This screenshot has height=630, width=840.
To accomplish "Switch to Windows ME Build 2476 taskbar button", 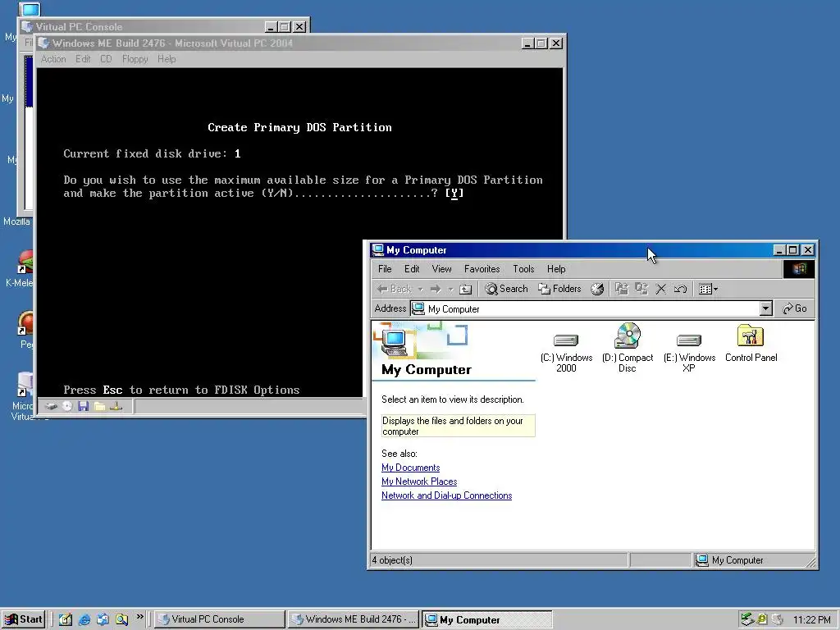I will pos(354,619).
